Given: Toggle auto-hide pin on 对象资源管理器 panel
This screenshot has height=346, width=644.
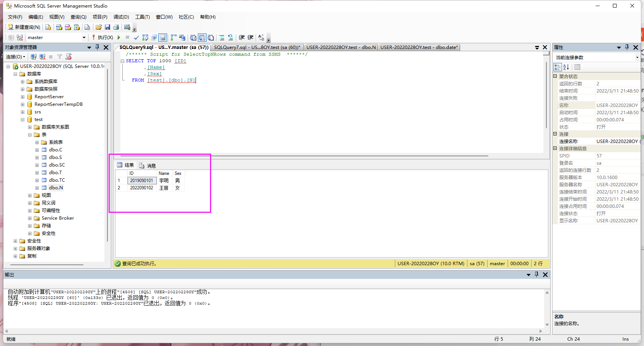Looking at the screenshot, I should 97,47.
